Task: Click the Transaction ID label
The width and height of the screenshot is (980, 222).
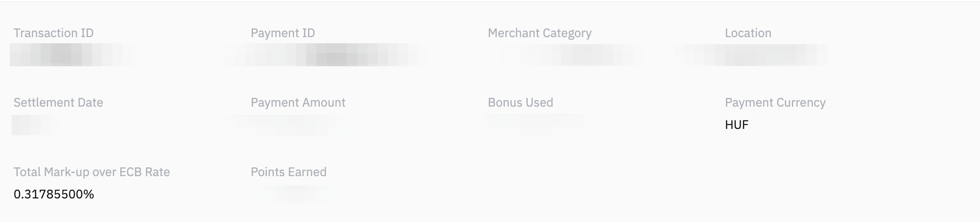Action: 53,33
